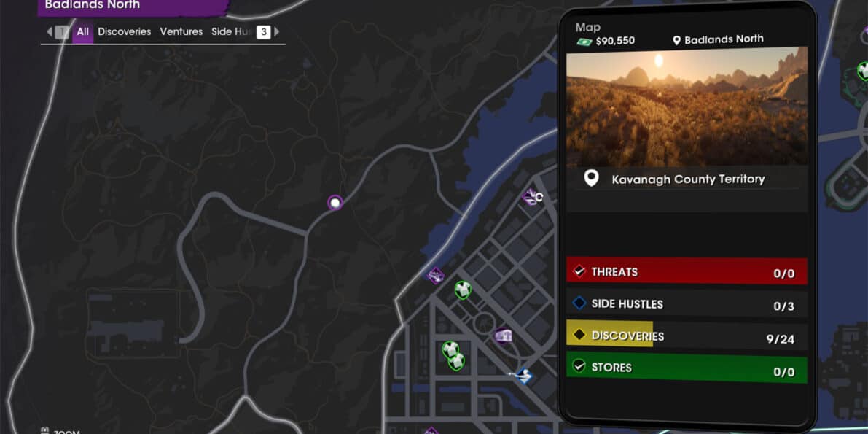Image resolution: width=868 pixels, height=434 pixels.
Task: Click the green cash icon next to $90,550
Action: pos(584,42)
